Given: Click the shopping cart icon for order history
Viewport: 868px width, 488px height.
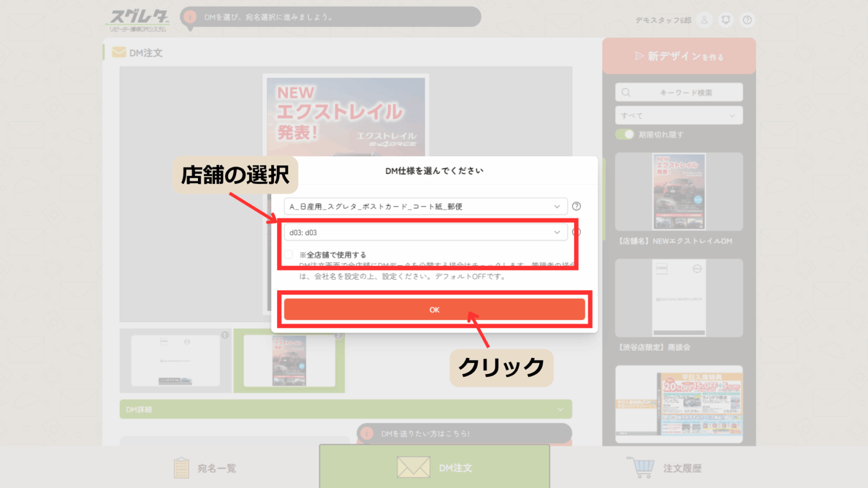Looking at the screenshot, I should tap(642, 467).
